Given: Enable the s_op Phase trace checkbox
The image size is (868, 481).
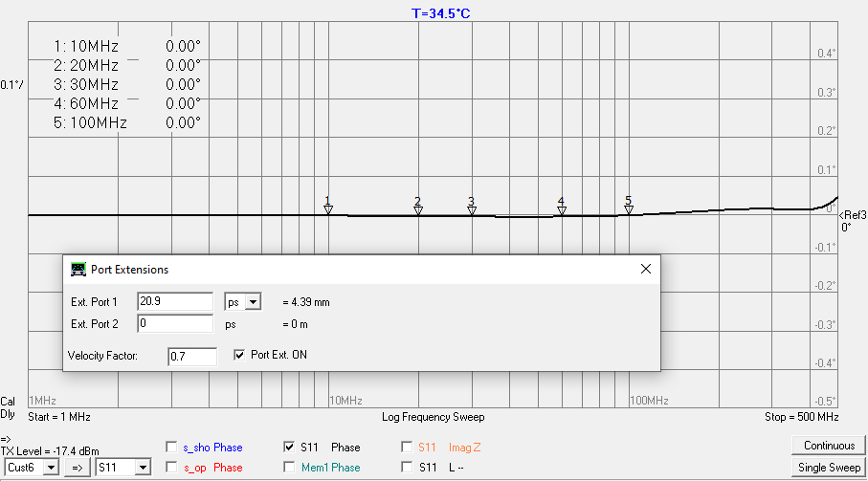Looking at the screenshot, I should pyautogui.click(x=171, y=468).
